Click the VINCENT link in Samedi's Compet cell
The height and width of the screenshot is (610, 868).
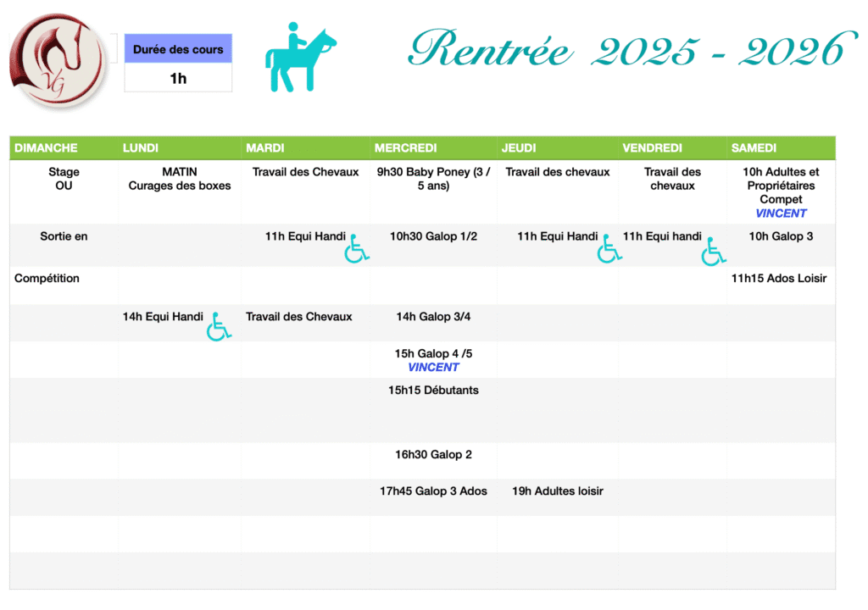coord(781,213)
